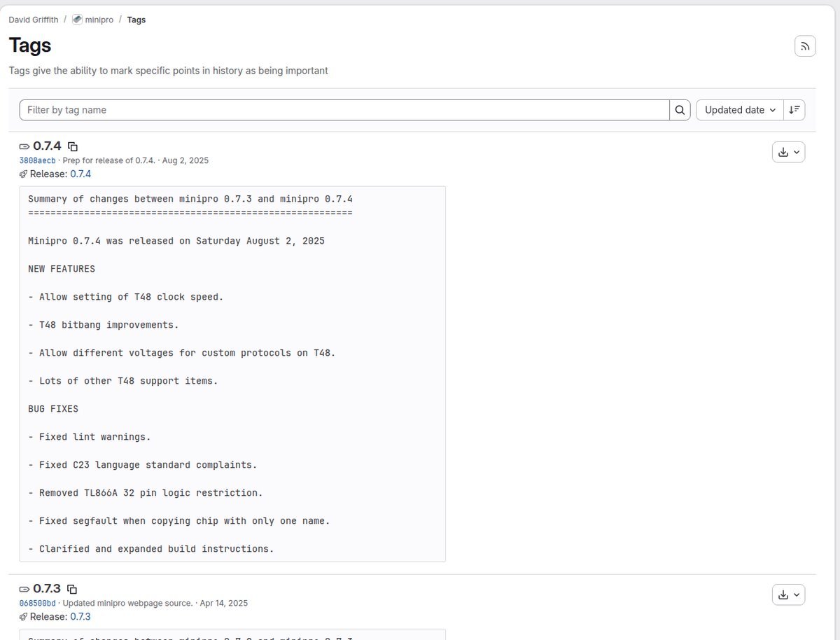This screenshot has height=640, width=840.
Task: Click the search magnifier button
Action: pos(680,110)
